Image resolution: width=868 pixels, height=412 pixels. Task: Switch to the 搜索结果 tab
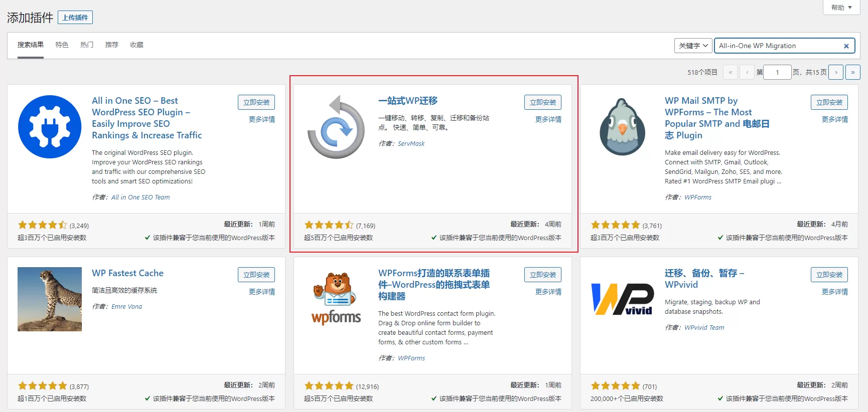pyautogui.click(x=31, y=45)
